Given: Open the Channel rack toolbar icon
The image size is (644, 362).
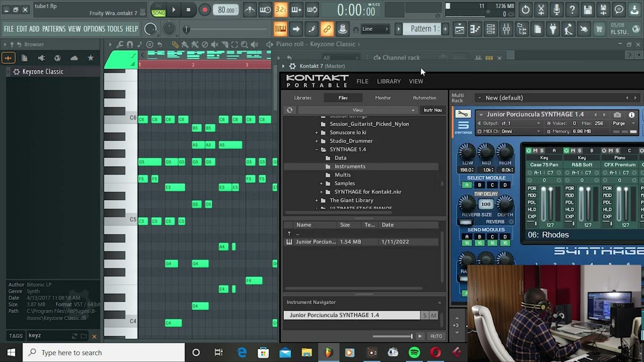Looking at the screenshot, I should (x=491, y=29).
